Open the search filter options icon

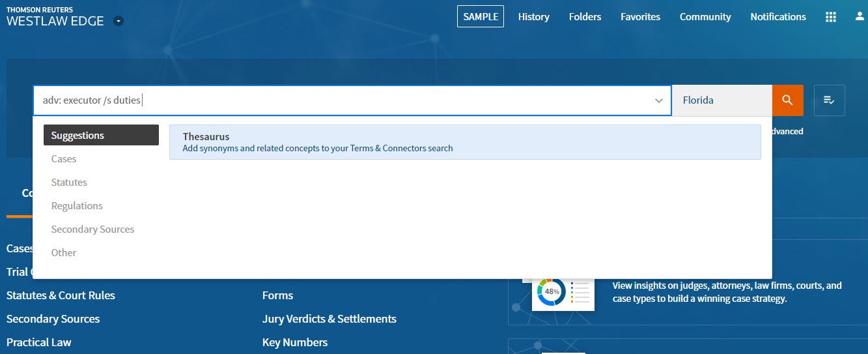coord(829,100)
